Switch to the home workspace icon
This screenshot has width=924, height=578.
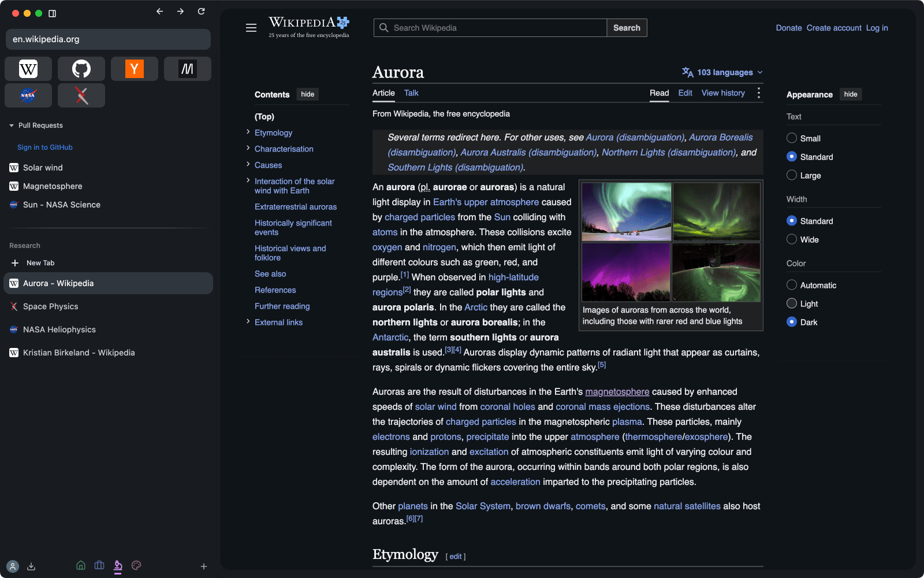click(81, 565)
